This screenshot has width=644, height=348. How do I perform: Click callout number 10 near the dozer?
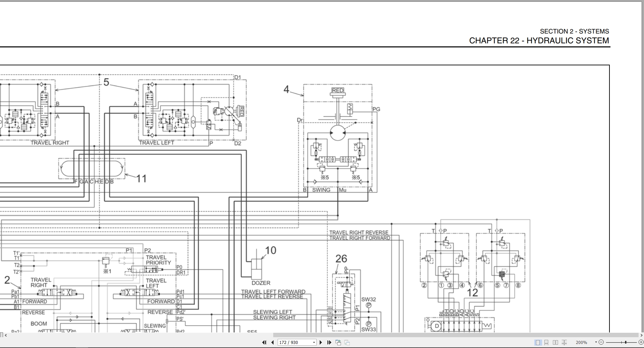pos(271,250)
